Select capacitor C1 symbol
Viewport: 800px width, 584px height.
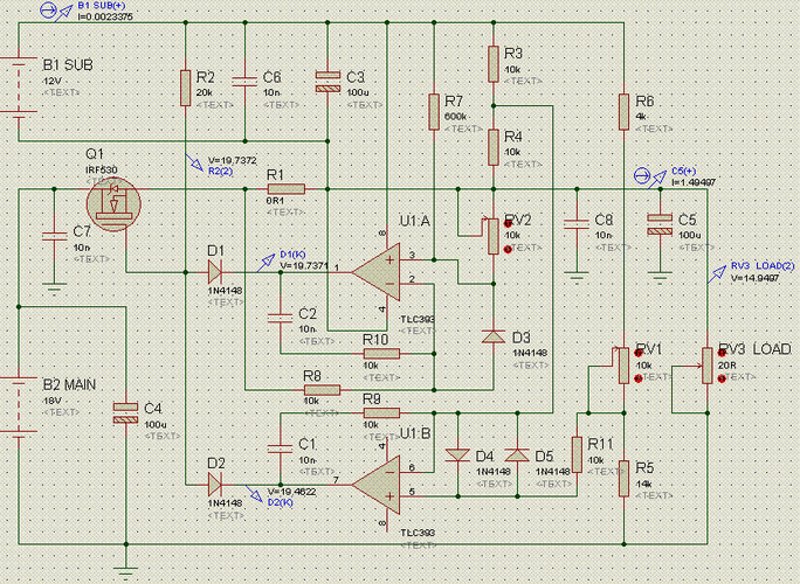280,449
